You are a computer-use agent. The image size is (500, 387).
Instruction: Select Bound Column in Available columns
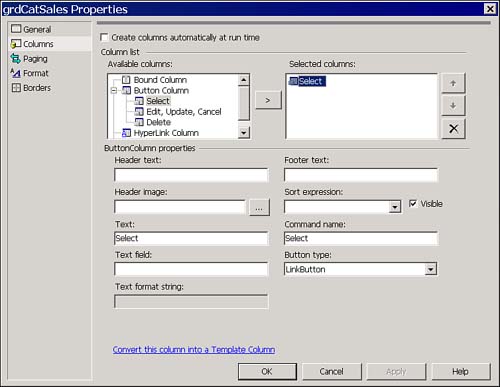point(160,80)
